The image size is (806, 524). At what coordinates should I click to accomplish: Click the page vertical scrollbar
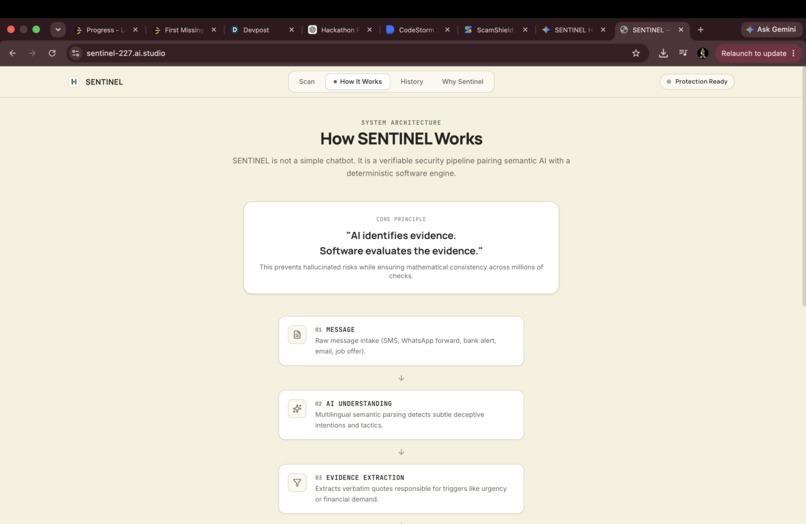(x=803, y=187)
